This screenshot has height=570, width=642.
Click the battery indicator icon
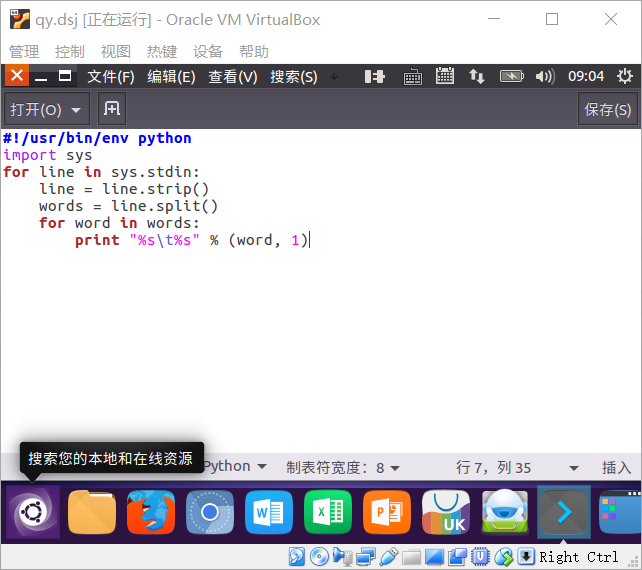(511, 77)
